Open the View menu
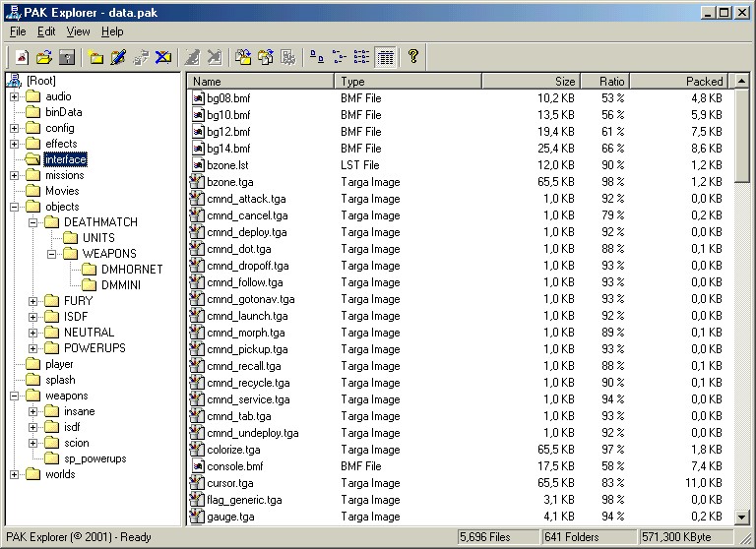The image size is (756, 549). (x=78, y=31)
